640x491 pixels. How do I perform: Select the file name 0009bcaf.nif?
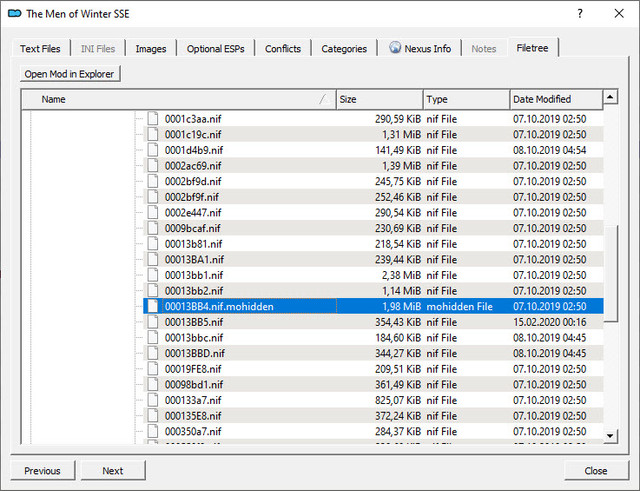pos(193,229)
